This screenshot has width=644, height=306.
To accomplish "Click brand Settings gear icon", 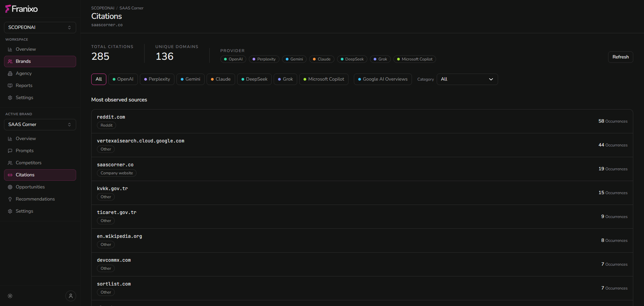I will pyautogui.click(x=10, y=211).
